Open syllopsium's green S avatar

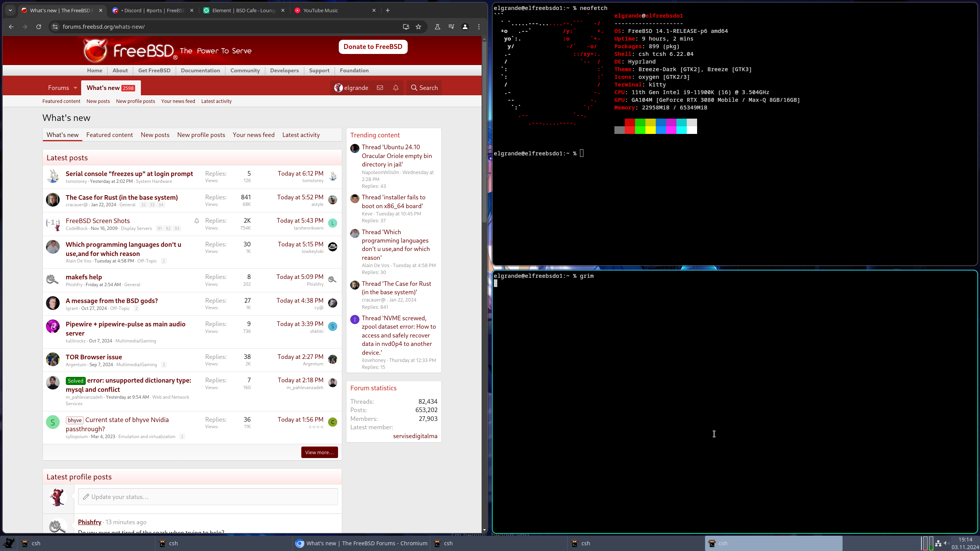point(53,422)
